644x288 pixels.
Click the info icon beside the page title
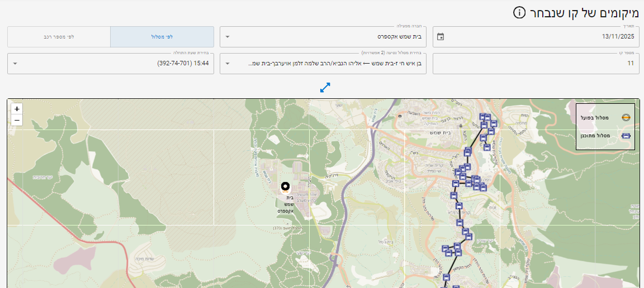[519, 13]
